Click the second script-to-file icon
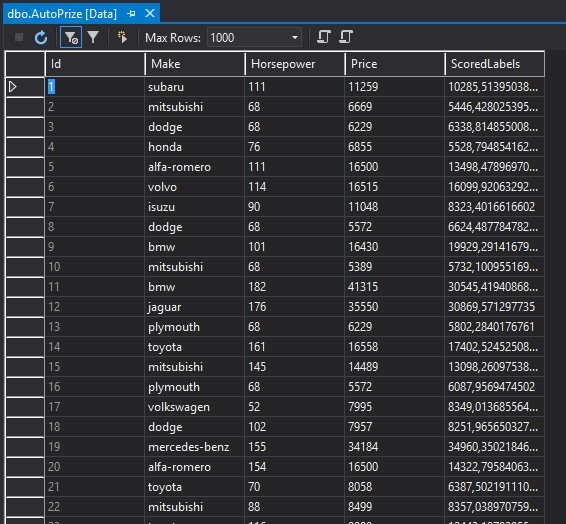566x524 pixels. [345, 37]
